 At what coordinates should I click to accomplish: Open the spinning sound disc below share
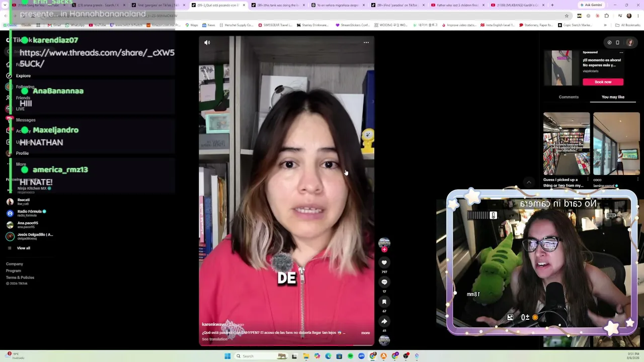pos(384,340)
